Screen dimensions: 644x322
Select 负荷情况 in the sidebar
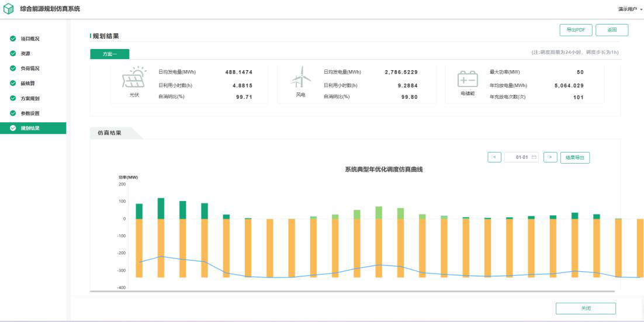30,68
